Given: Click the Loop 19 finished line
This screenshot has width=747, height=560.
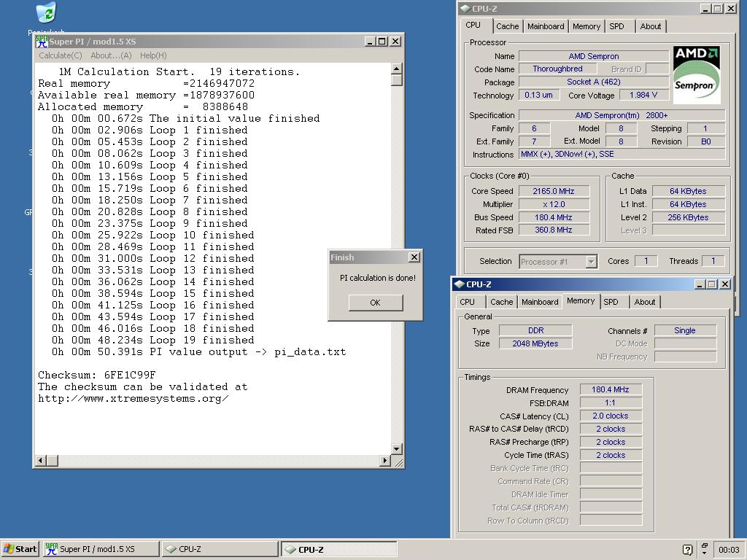Looking at the screenshot, I should (x=153, y=340).
